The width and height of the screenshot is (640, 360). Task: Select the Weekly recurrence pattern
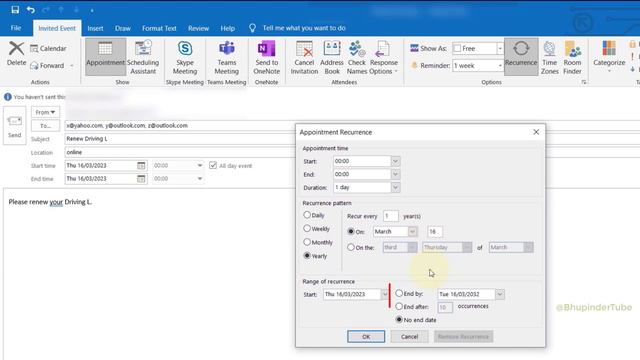pyautogui.click(x=307, y=229)
